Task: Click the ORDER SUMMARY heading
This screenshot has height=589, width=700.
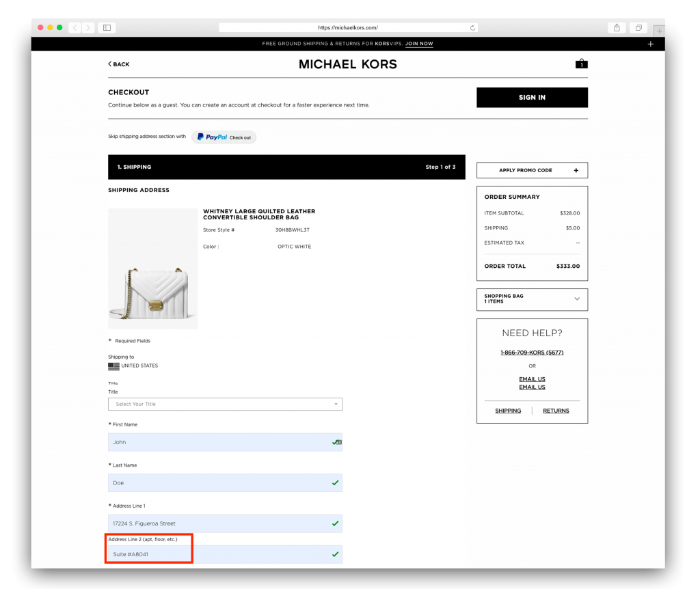Action: tap(512, 197)
